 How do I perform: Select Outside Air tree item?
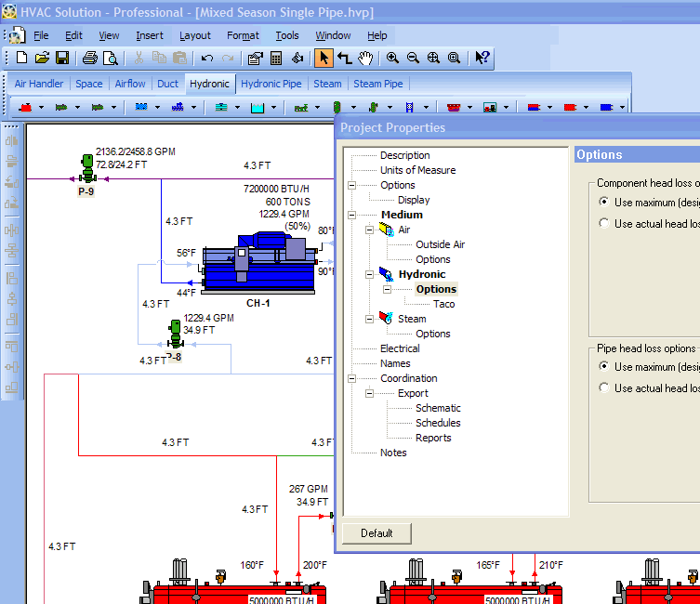[441, 244]
